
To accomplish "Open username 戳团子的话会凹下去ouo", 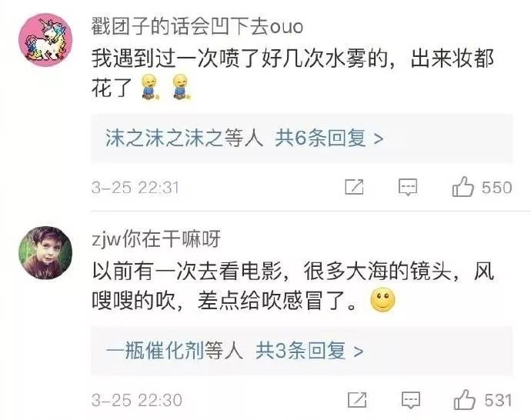I will [197, 26].
